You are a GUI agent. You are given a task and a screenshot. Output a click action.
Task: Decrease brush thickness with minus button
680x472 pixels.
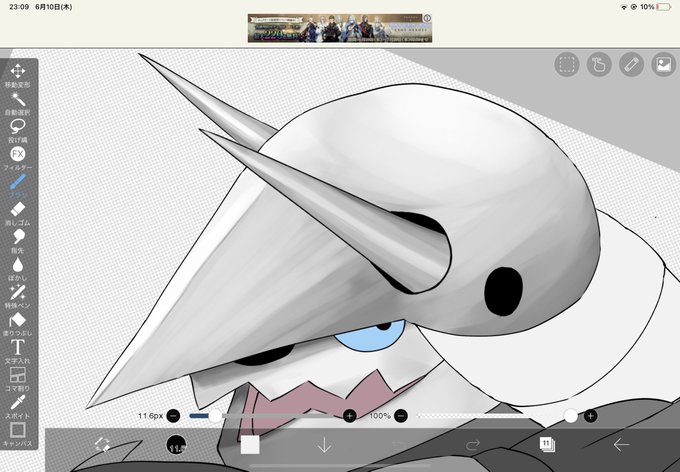coord(173,416)
